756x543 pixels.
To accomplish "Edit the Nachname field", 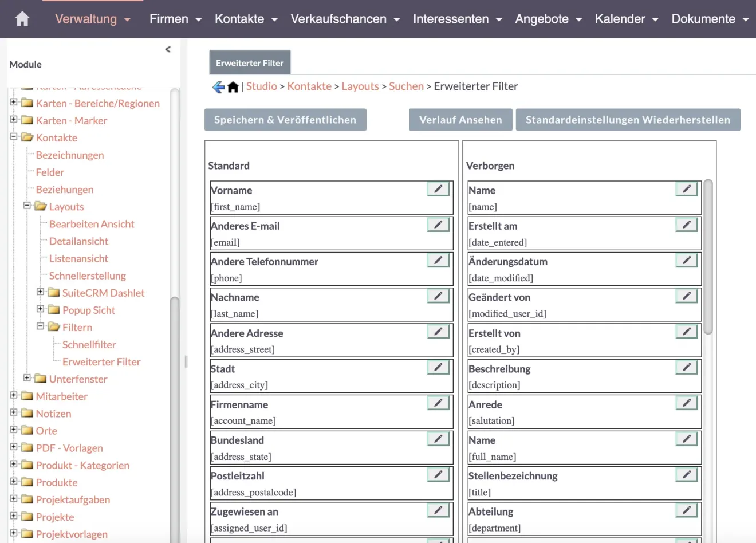I will tap(438, 296).
